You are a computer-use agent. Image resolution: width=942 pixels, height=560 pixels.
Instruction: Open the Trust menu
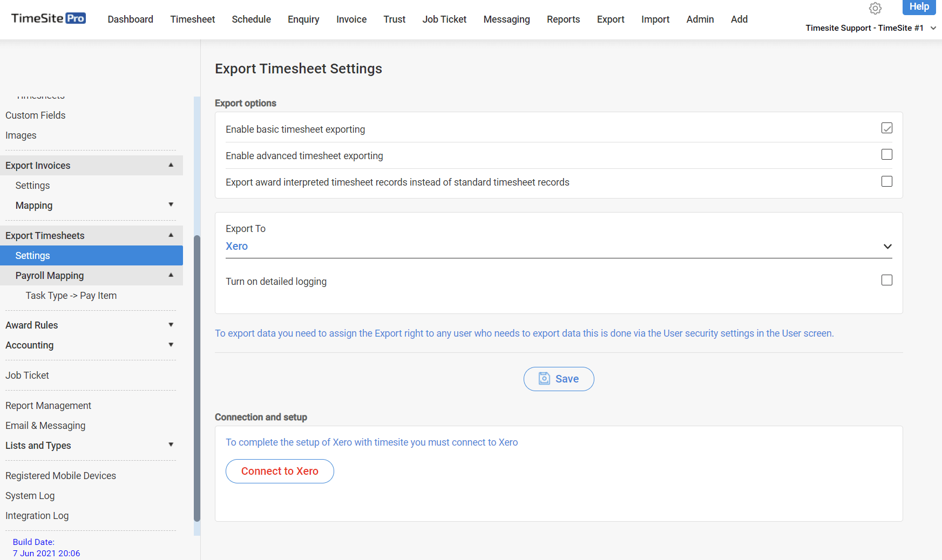tap(395, 19)
